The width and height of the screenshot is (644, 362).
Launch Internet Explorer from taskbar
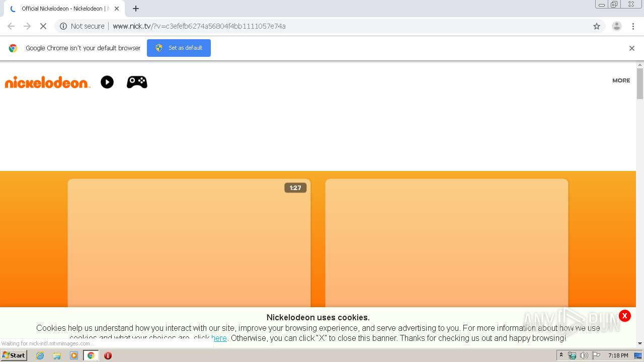click(40, 355)
